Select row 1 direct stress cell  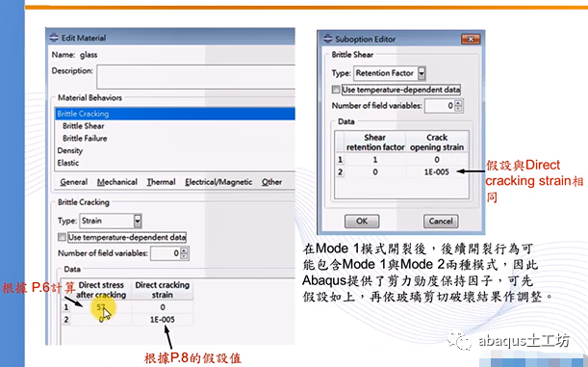(101, 307)
